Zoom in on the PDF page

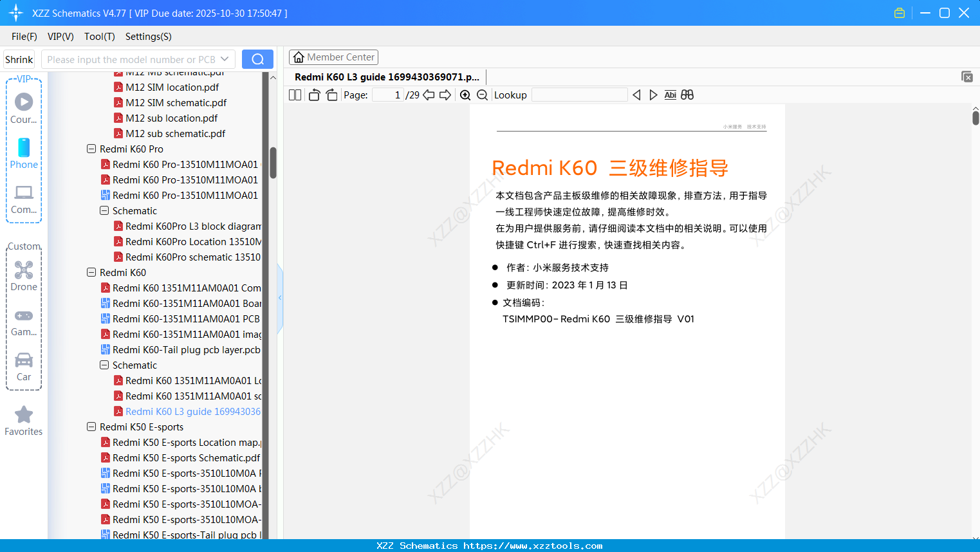[x=465, y=95]
